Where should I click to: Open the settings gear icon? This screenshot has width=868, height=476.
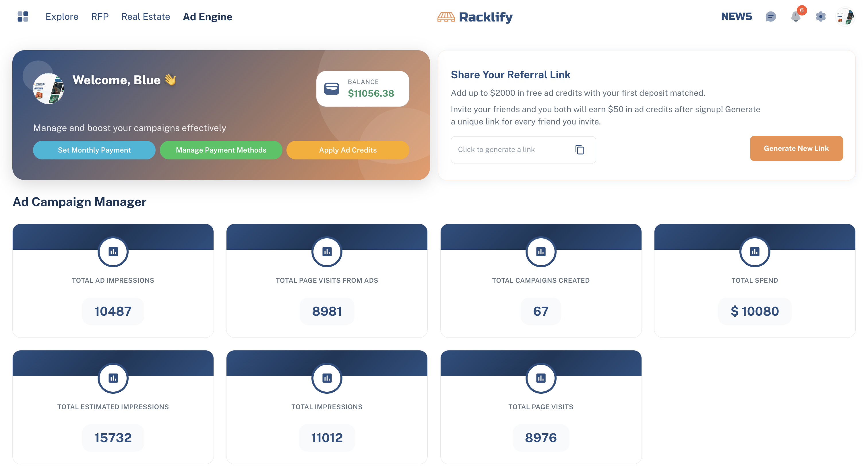[x=820, y=17]
